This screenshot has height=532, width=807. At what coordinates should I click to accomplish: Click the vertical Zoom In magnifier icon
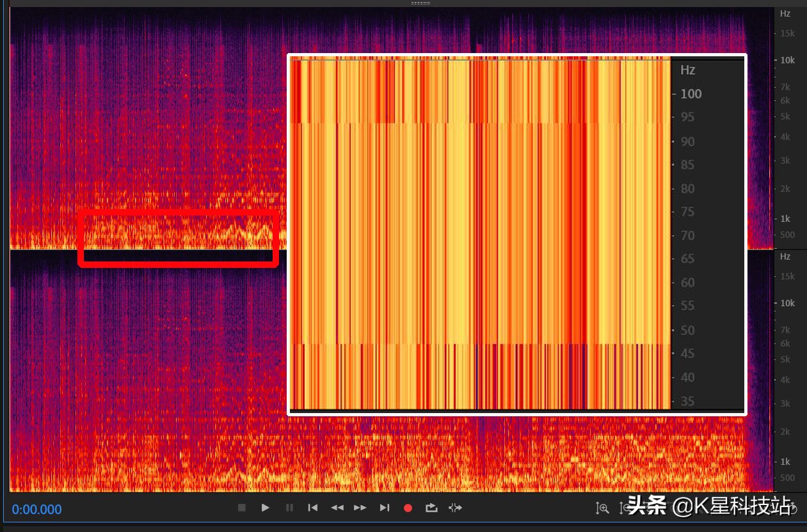[602, 508]
